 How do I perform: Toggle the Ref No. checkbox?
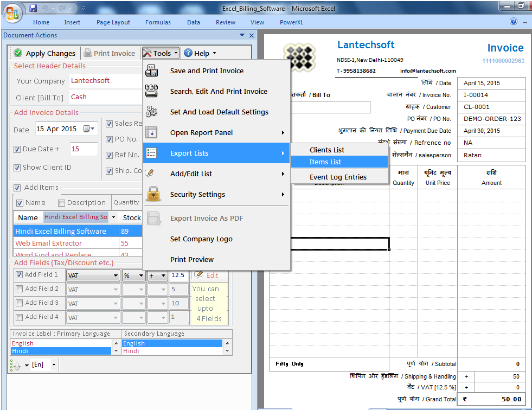(109, 156)
